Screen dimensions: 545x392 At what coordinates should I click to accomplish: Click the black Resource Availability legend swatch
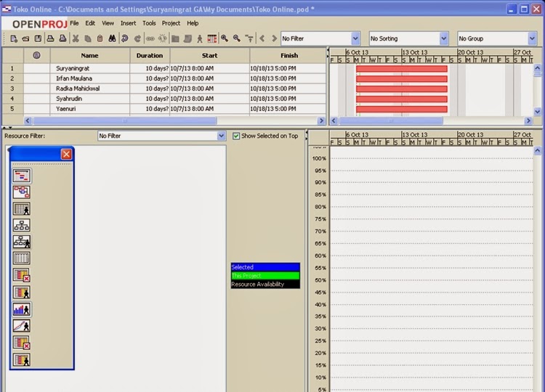coord(265,285)
